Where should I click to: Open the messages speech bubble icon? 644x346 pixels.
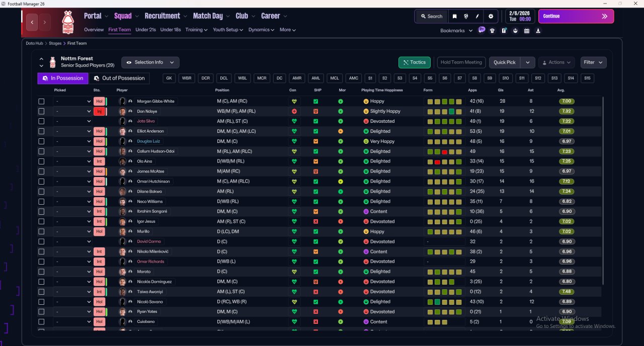tap(481, 30)
